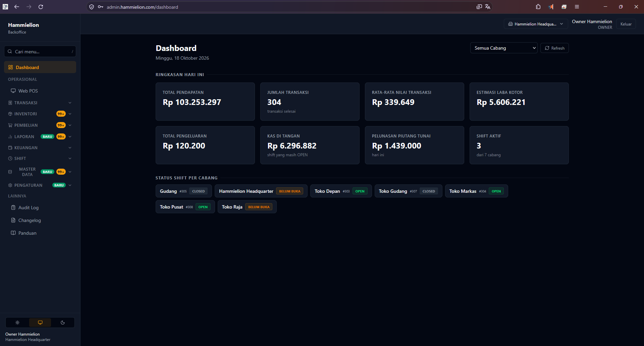Viewport: 644px width, 346px height.
Task: Switch to dark theme moon toggle
Action: [63, 323]
